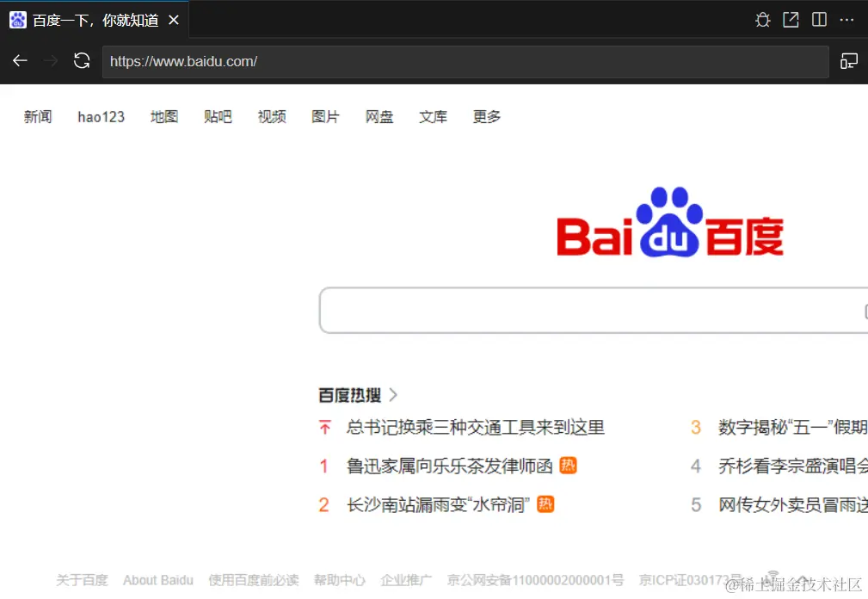Open About Baidu footer link
868x599 pixels.
158,580
